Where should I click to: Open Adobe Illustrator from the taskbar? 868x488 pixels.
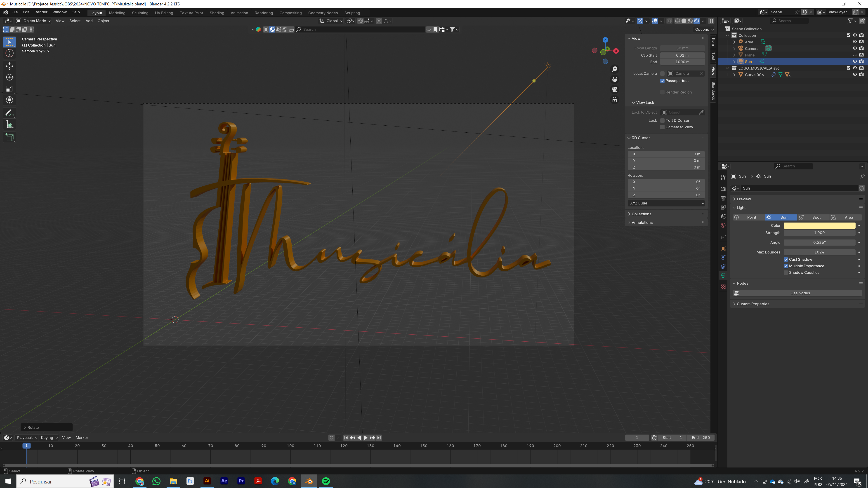coord(207,481)
